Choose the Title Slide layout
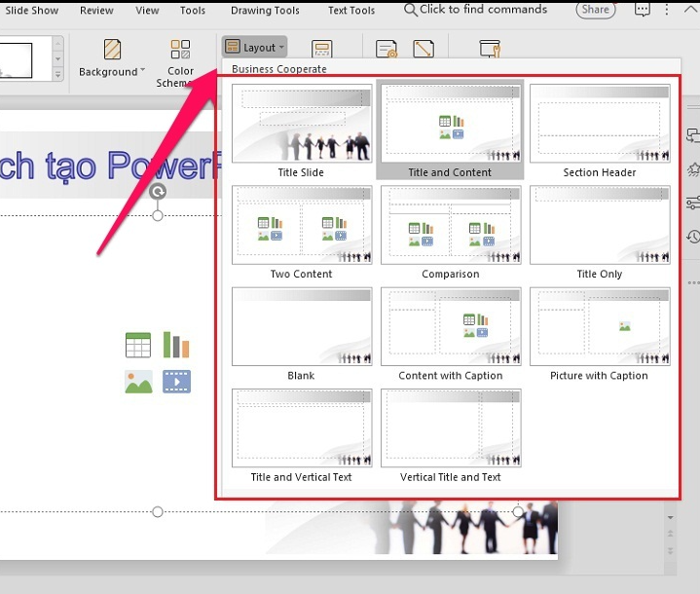 coord(302,131)
